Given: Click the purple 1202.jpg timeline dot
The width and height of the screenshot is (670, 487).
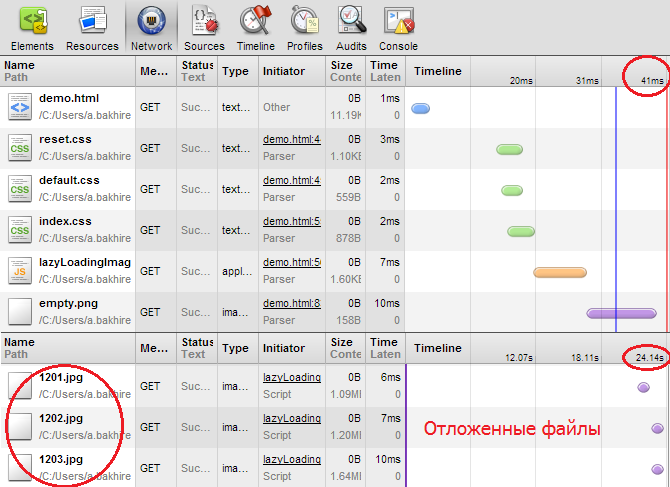Looking at the screenshot, I should tap(657, 428).
